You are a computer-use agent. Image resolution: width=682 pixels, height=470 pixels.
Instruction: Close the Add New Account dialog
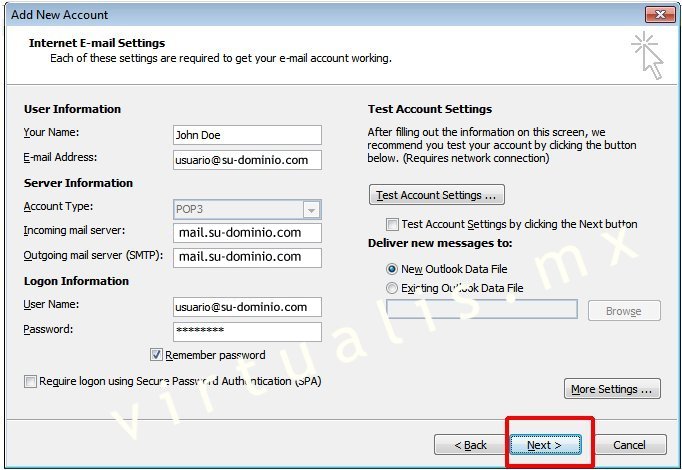660,14
